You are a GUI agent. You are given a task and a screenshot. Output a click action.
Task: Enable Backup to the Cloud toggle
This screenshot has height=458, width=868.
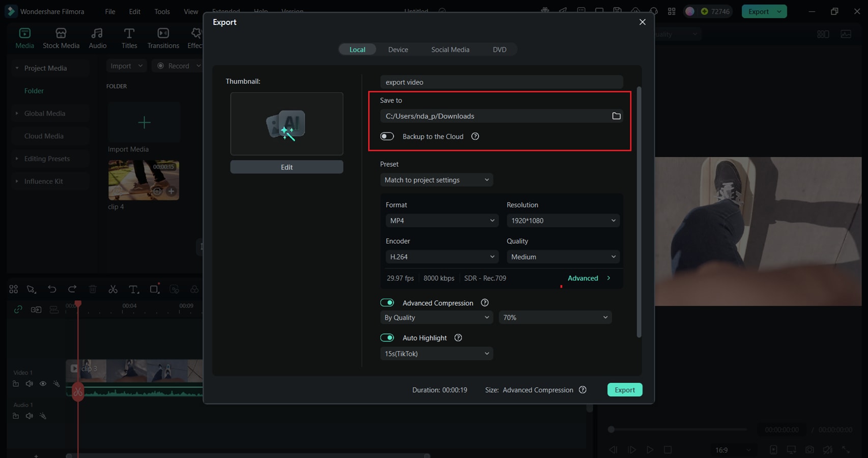pyautogui.click(x=387, y=136)
